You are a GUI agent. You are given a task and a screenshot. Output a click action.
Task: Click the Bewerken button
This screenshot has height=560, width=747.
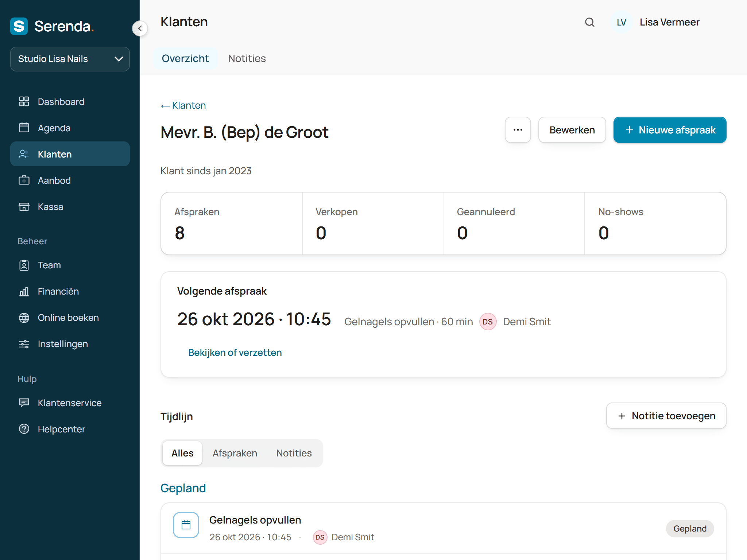point(572,130)
